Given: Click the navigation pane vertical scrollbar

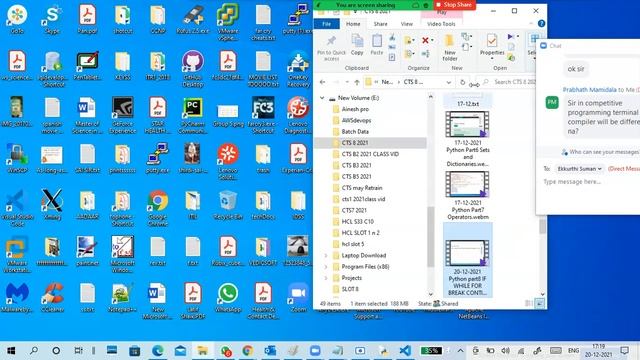Looking at the screenshot, I should pyautogui.click(x=431, y=236).
